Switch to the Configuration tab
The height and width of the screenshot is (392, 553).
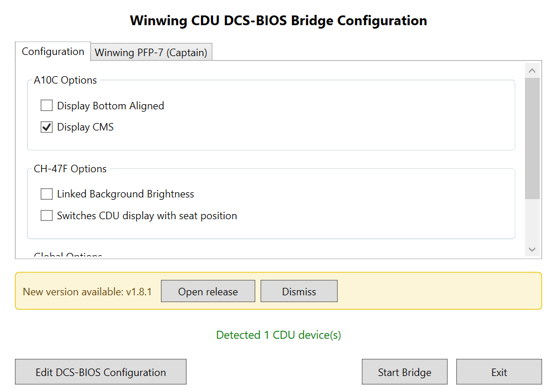tap(53, 52)
